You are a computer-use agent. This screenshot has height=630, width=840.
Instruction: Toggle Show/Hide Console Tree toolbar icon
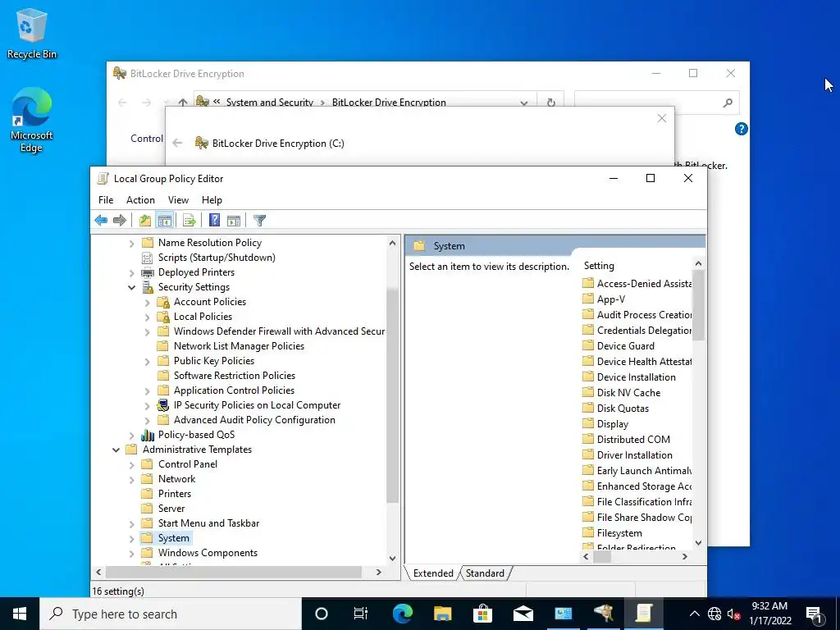point(164,220)
